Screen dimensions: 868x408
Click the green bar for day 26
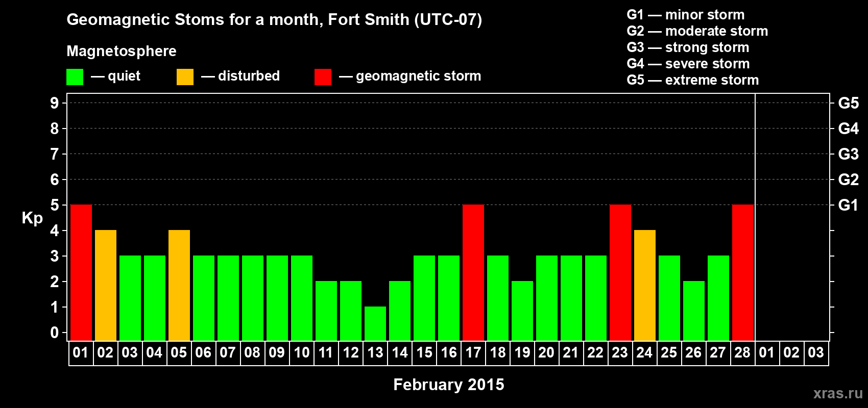click(x=694, y=311)
